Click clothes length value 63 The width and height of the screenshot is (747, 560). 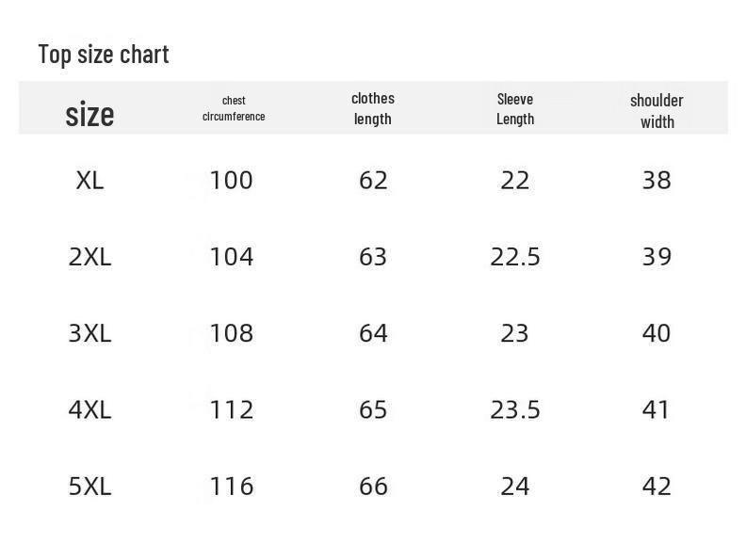point(373,256)
